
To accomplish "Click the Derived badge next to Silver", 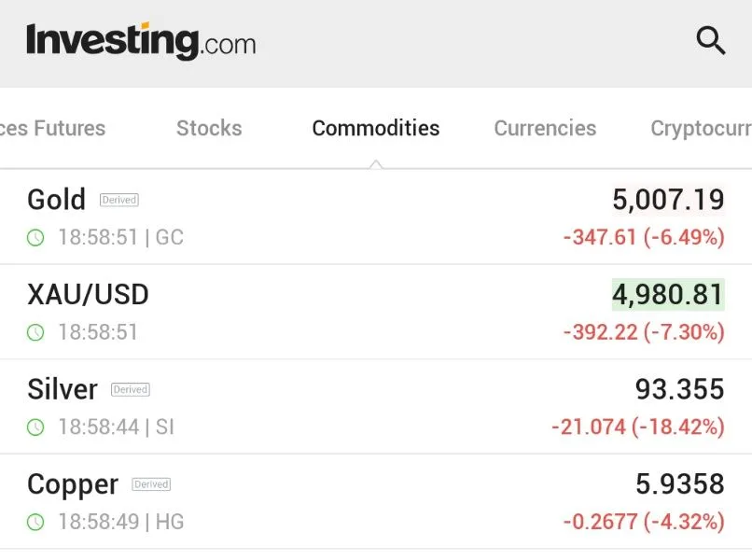I will click(x=131, y=389).
